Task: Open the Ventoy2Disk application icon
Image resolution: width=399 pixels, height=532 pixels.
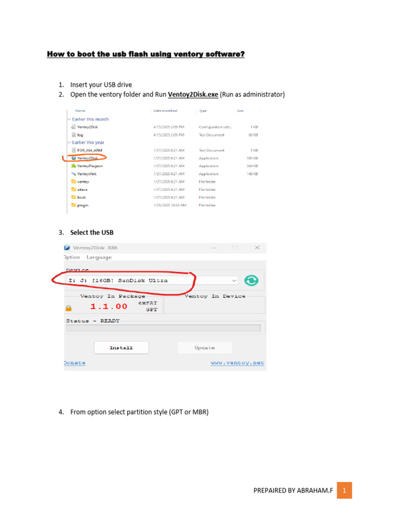Action: click(x=74, y=158)
